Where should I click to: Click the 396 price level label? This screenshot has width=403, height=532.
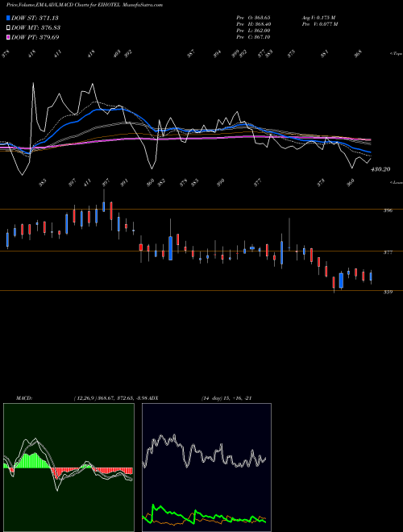tap(388, 210)
